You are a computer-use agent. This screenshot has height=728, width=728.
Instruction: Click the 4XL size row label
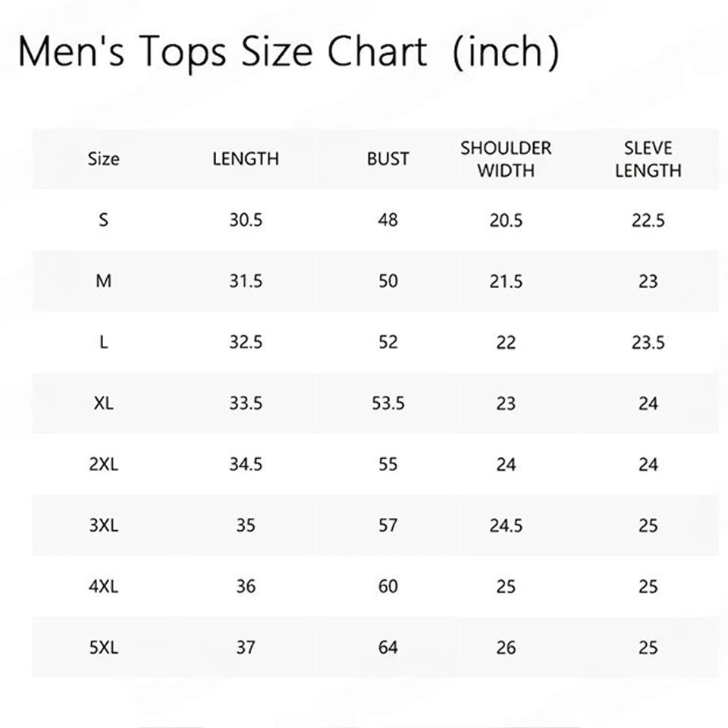[x=104, y=586]
